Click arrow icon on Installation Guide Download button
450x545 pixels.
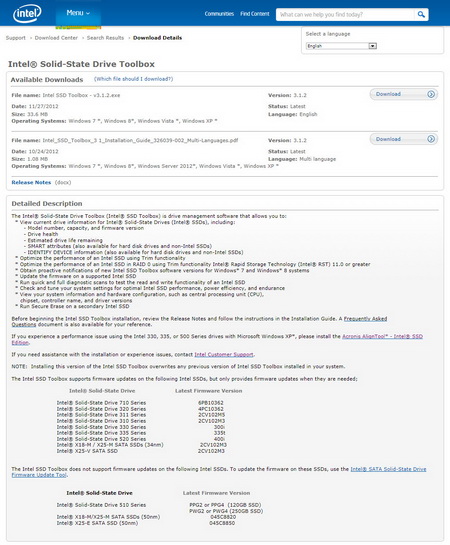pos(431,139)
